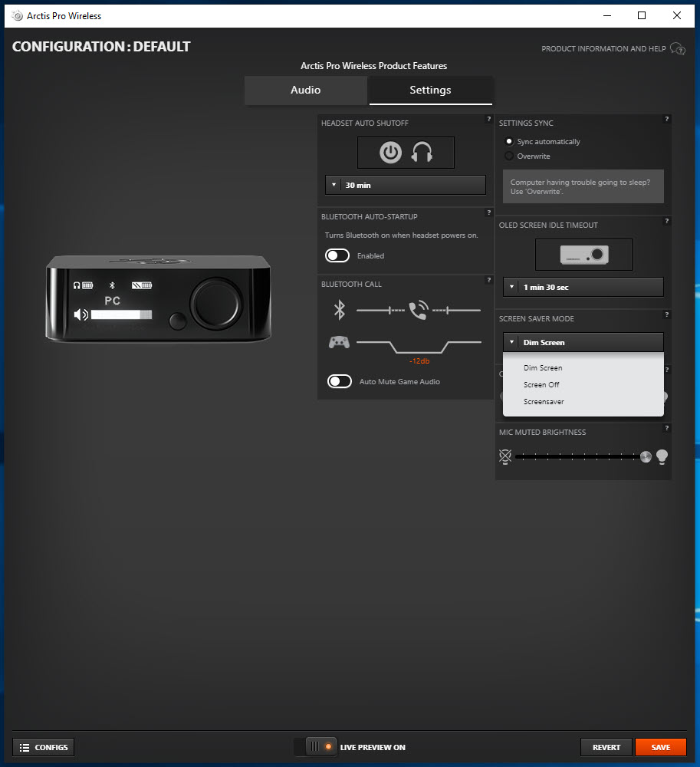700x767 pixels.
Task: Click the headset auto shutoff power icon
Action: click(x=390, y=153)
